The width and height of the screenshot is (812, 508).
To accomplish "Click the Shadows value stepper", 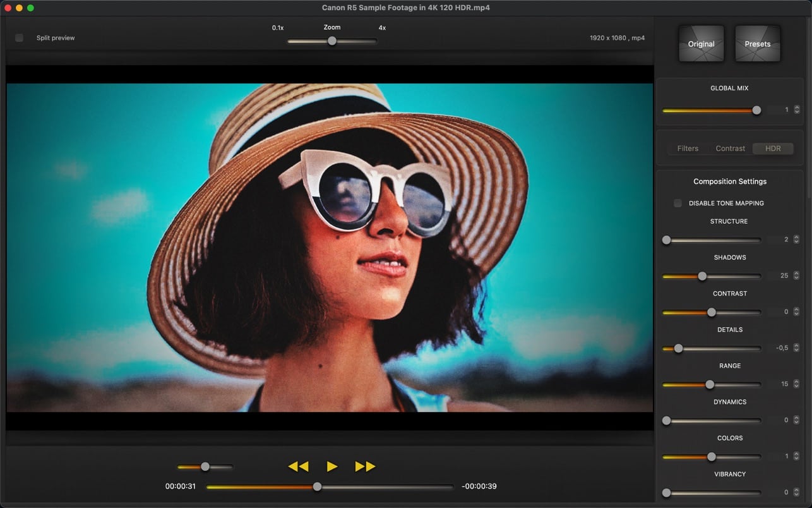I will click(797, 275).
